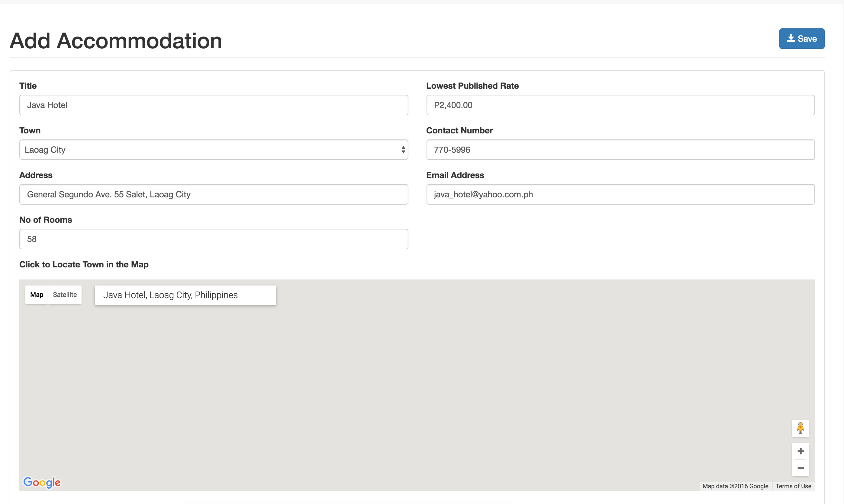Click 'Click to Locate Town in the Map' label

pos(84,265)
